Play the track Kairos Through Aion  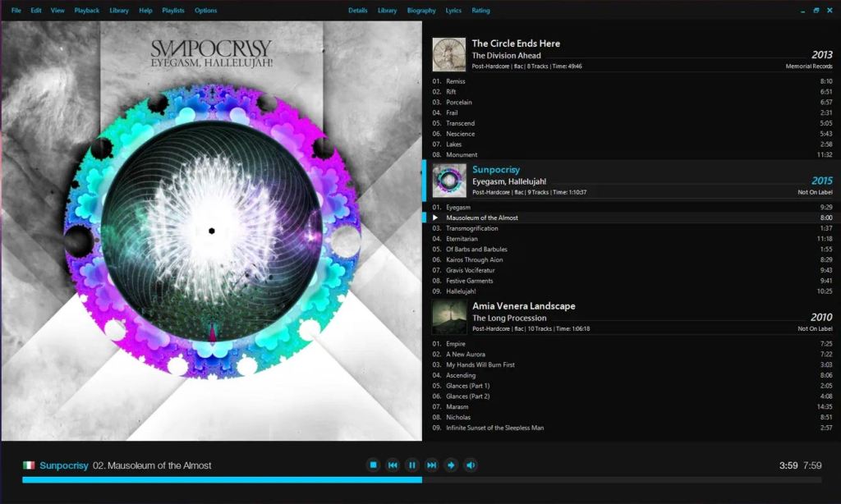pos(475,259)
